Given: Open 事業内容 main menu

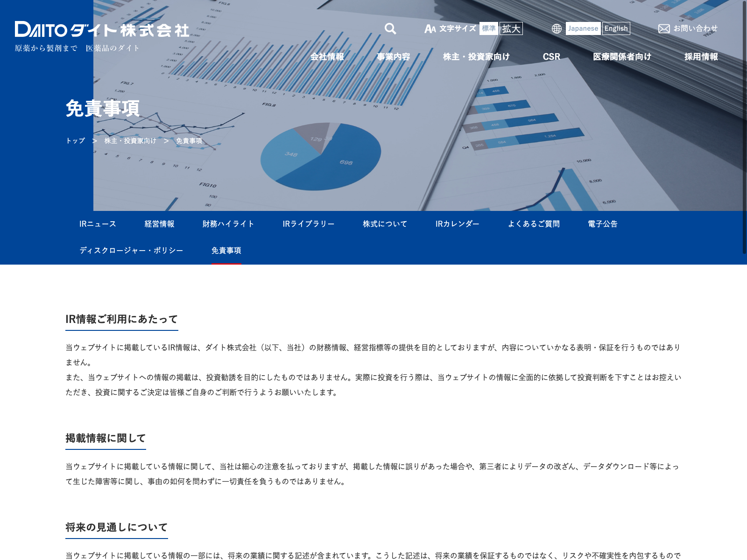Looking at the screenshot, I should (x=394, y=57).
